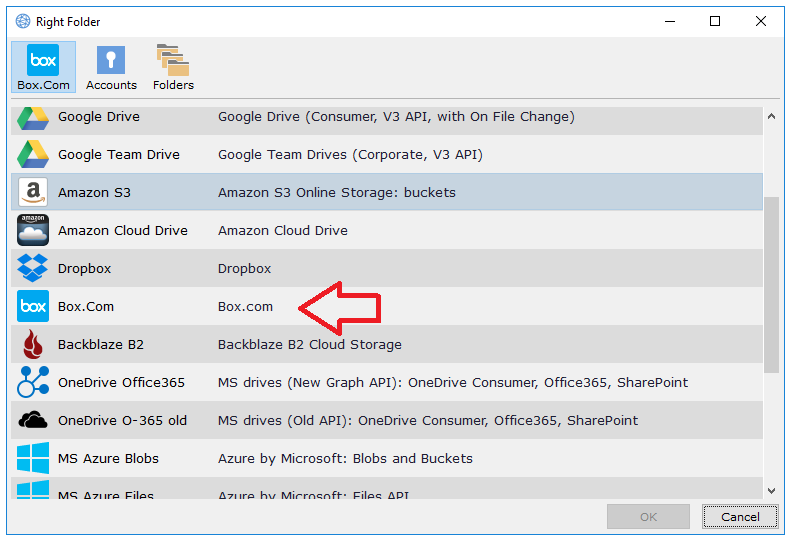791x545 pixels.
Task: Click the vertical scrollbar thumb
Action: pyautogui.click(x=770, y=285)
